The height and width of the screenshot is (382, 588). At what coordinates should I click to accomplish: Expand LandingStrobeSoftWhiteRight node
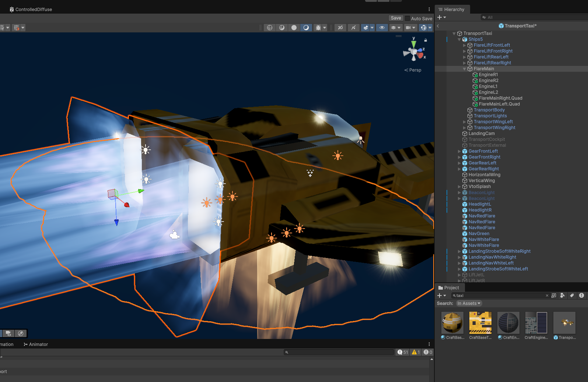[x=459, y=251]
